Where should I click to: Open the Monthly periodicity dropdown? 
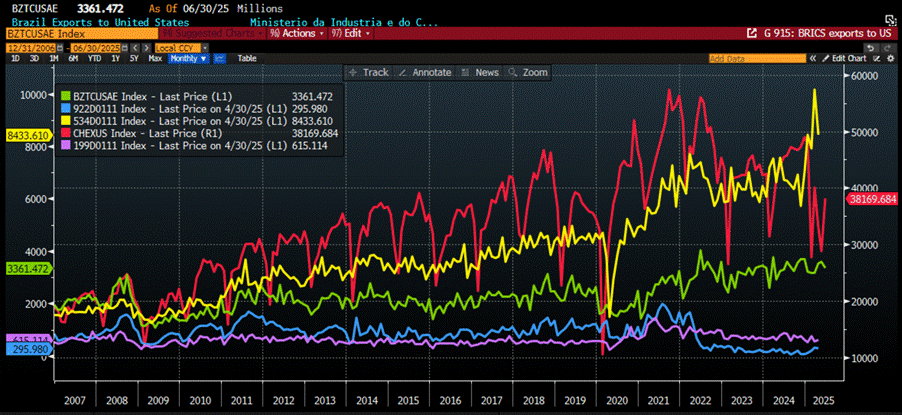tap(188, 58)
